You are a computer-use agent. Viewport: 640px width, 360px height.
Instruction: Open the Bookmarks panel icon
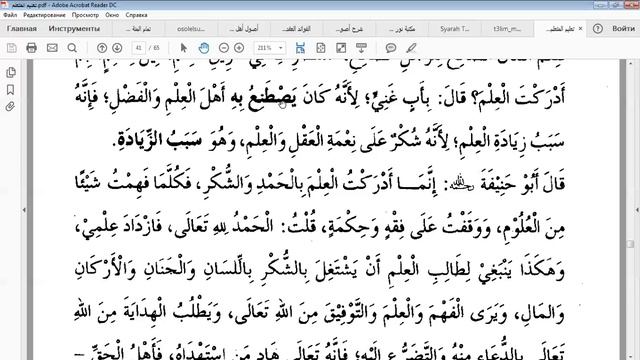click(x=11, y=89)
